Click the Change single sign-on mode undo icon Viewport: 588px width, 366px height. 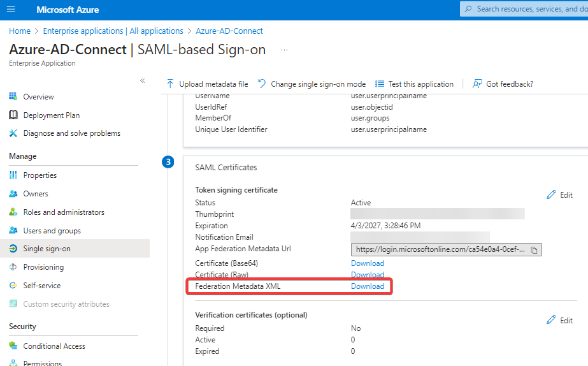tap(262, 84)
